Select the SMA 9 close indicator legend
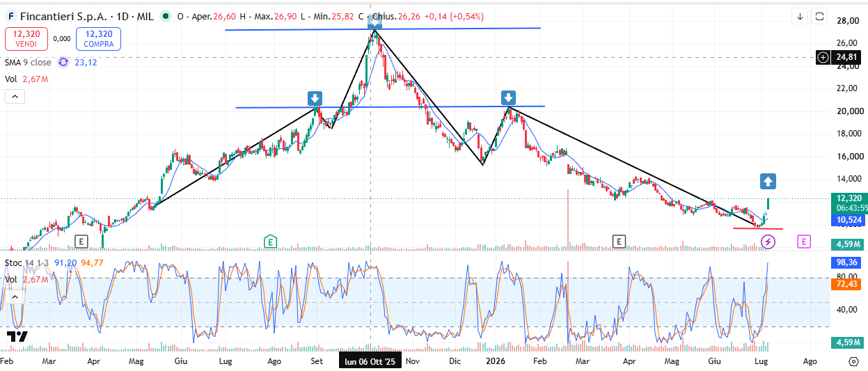 click(28, 62)
